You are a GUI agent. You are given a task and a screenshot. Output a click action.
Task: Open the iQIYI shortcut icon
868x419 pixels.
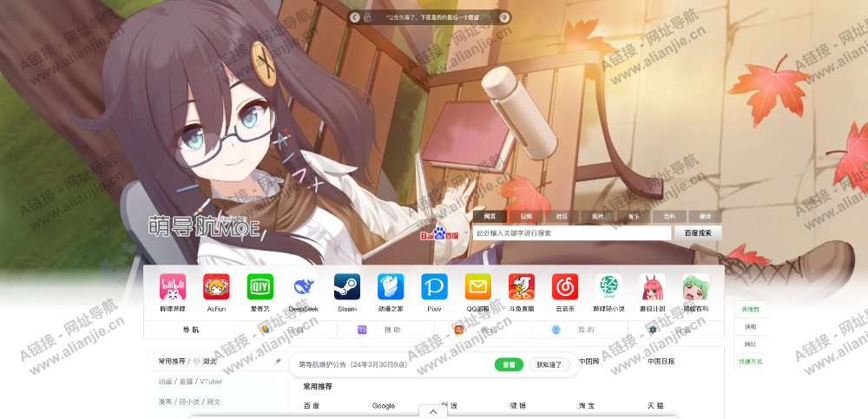(260, 287)
